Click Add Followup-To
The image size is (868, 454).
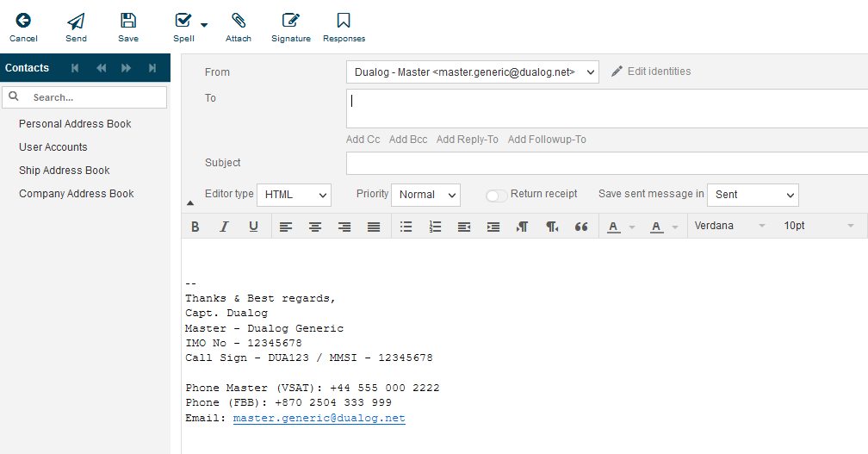(x=547, y=140)
